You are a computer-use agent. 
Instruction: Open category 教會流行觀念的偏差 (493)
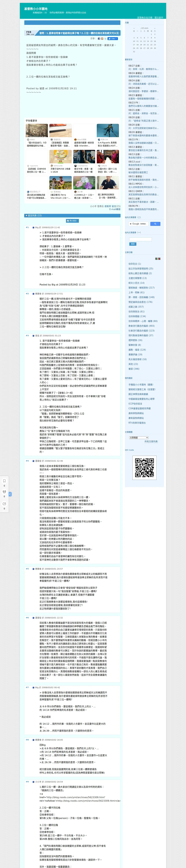(141, 326)
